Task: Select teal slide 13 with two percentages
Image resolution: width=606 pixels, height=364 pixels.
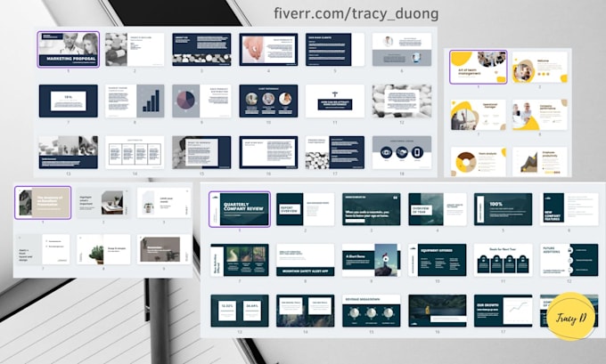Action: [x=240, y=311]
